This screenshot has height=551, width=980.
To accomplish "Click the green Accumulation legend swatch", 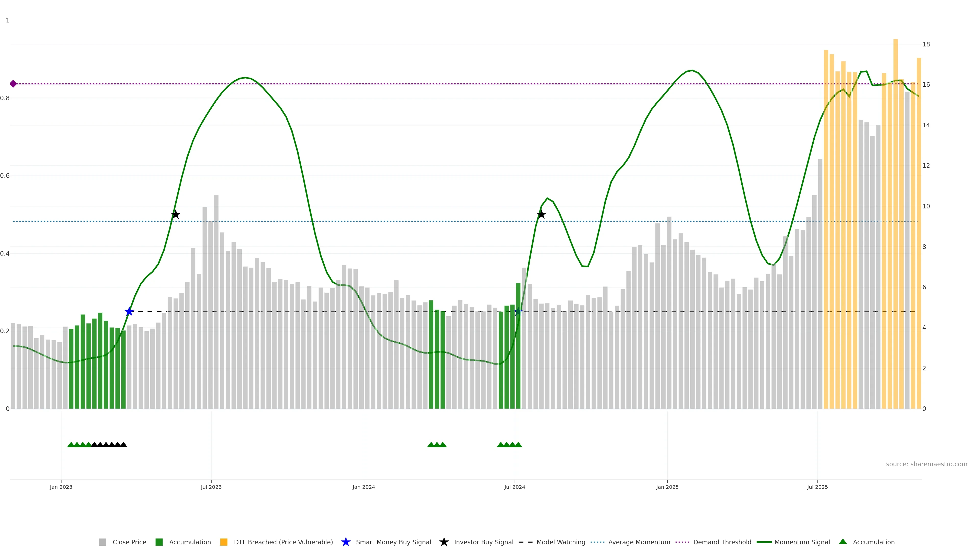I will click(x=159, y=542).
